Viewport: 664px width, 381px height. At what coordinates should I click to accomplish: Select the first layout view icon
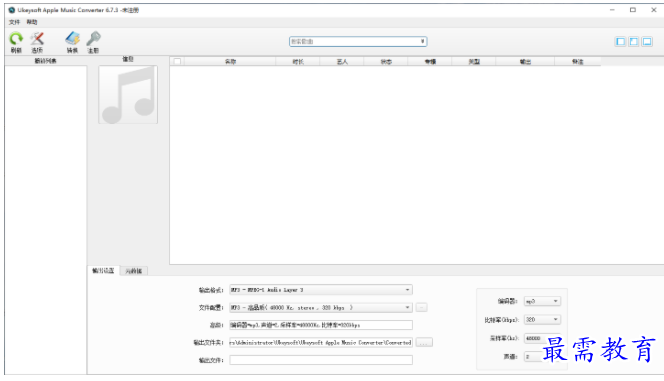pos(620,41)
